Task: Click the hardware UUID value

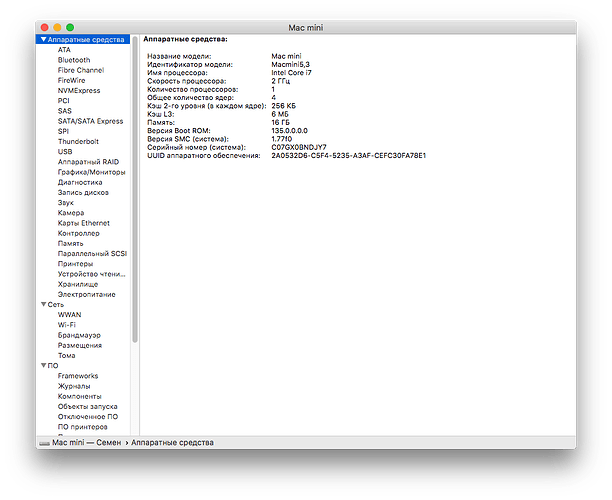Action: tap(349, 155)
